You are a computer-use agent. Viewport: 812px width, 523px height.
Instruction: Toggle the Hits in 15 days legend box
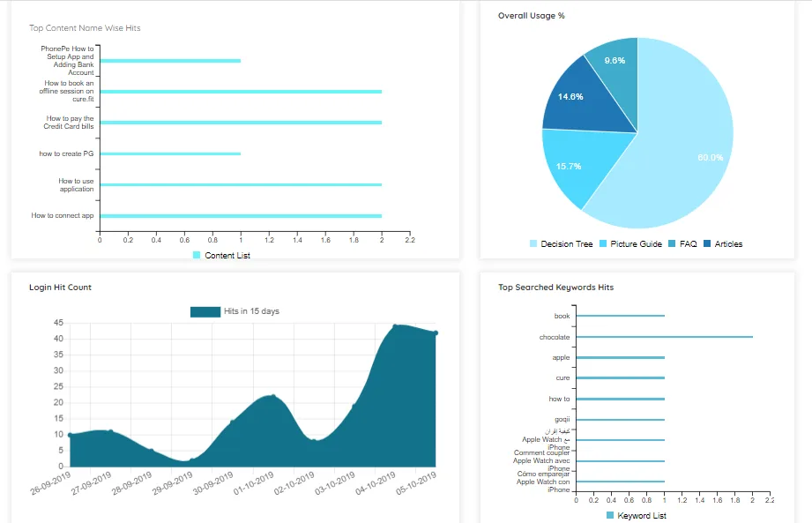[x=205, y=311]
